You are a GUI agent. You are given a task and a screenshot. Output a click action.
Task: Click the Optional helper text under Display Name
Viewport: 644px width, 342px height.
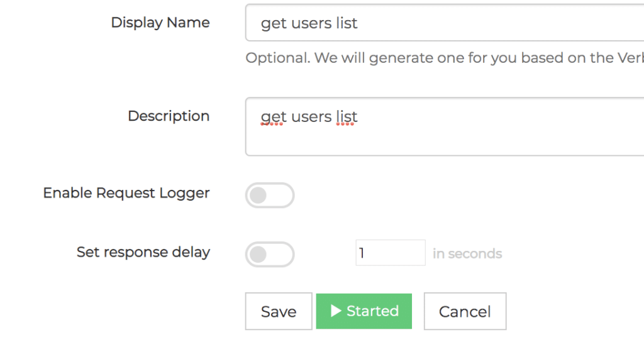point(445,58)
